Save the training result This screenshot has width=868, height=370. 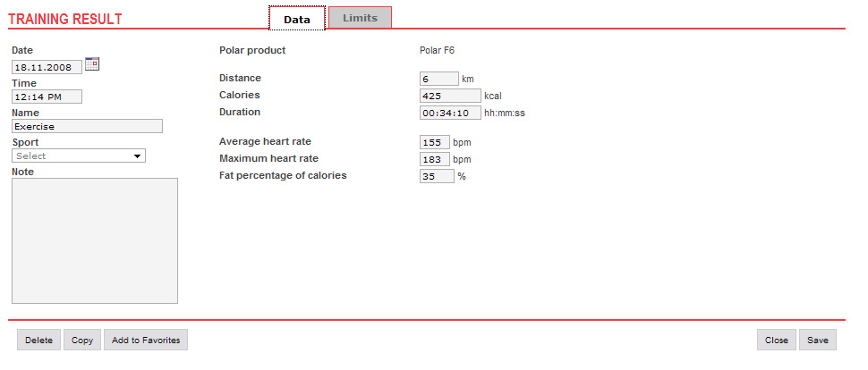coord(818,341)
